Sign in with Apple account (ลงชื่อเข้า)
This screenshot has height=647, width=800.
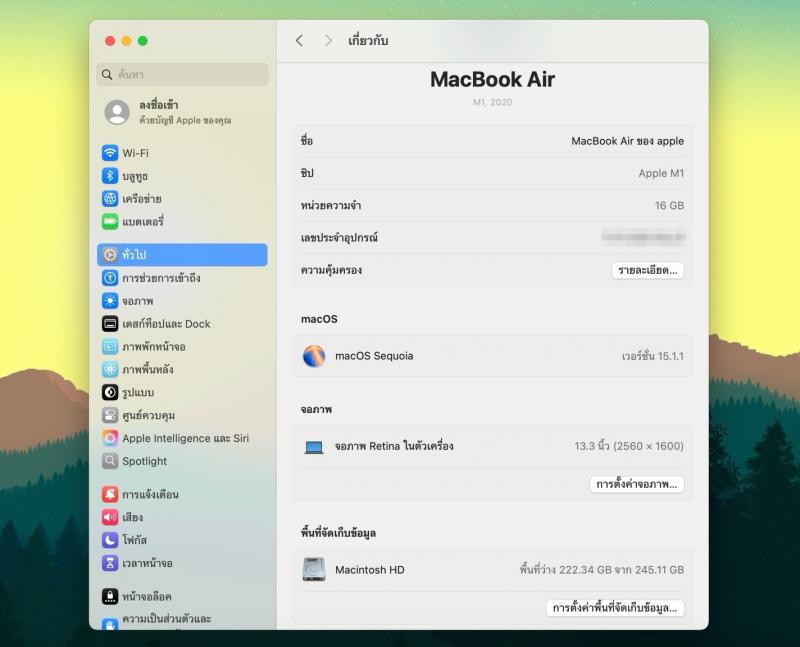point(158,105)
